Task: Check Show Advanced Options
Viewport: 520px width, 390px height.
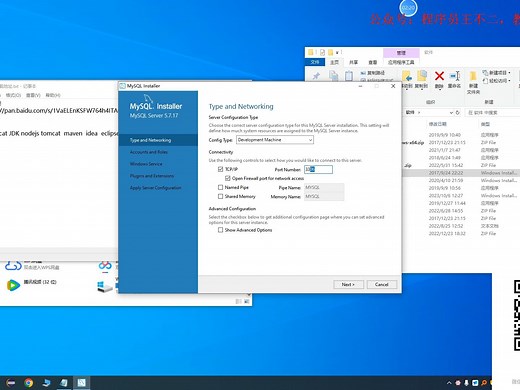Action: 220,230
